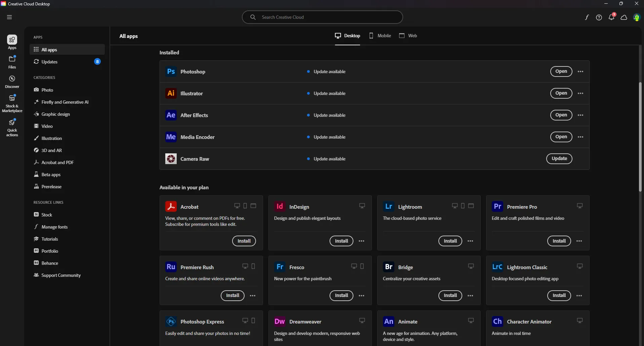Click the Illustrator app icon
This screenshot has width=644, height=346.
(171, 93)
